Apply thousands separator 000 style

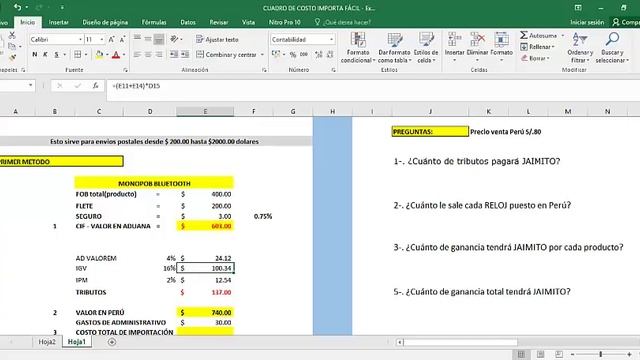coord(304,55)
